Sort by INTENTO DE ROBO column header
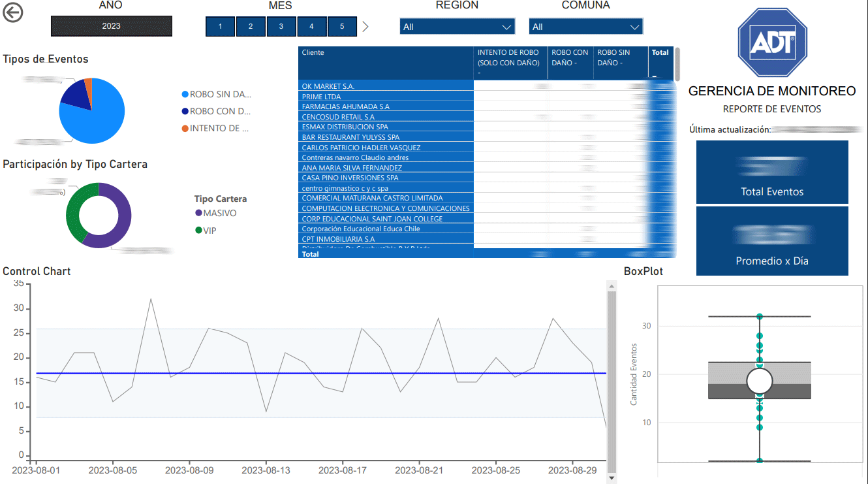The image size is (868, 484). click(511, 63)
